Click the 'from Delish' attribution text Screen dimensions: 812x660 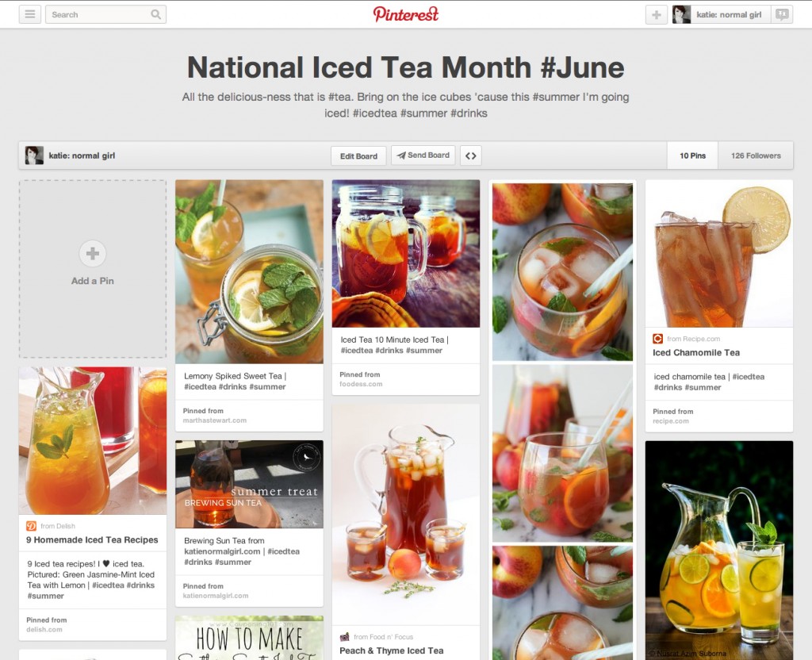click(x=58, y=526)
